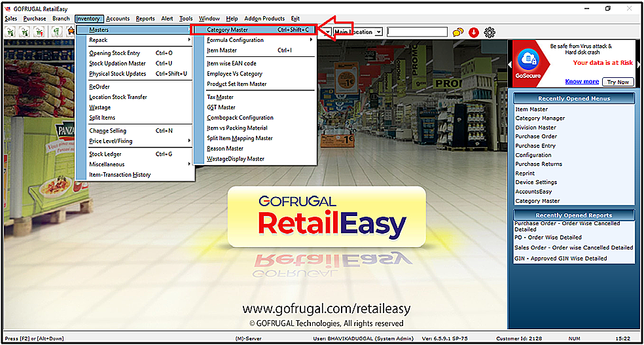Click the toolbar search input field

click(418, 32)
